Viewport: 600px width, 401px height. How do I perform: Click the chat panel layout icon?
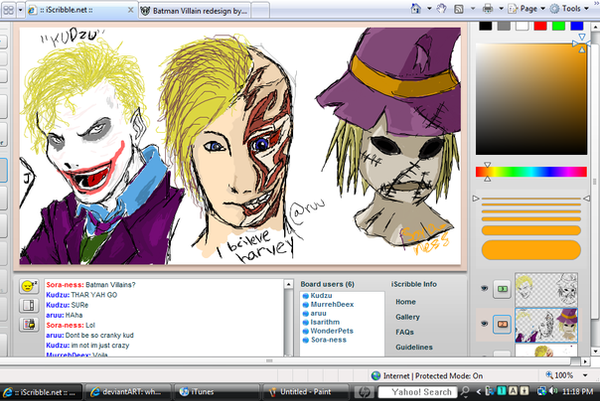(29, 305)
